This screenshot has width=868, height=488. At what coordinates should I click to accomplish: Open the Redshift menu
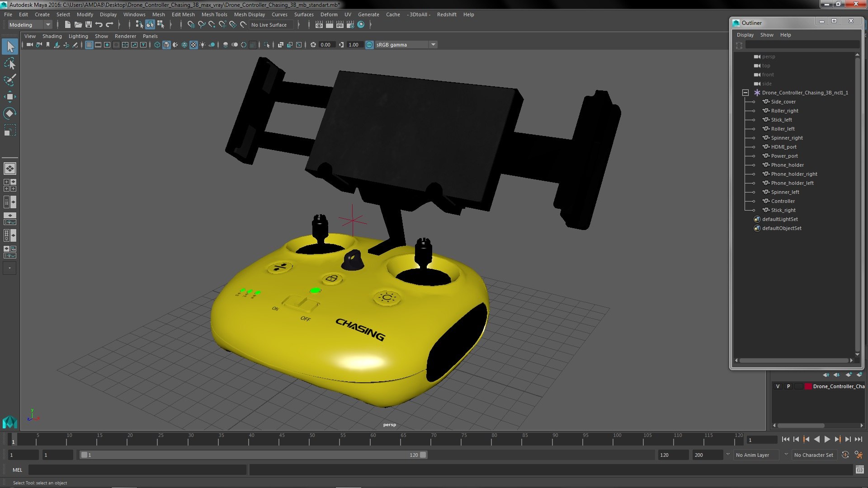coord(447,14)
